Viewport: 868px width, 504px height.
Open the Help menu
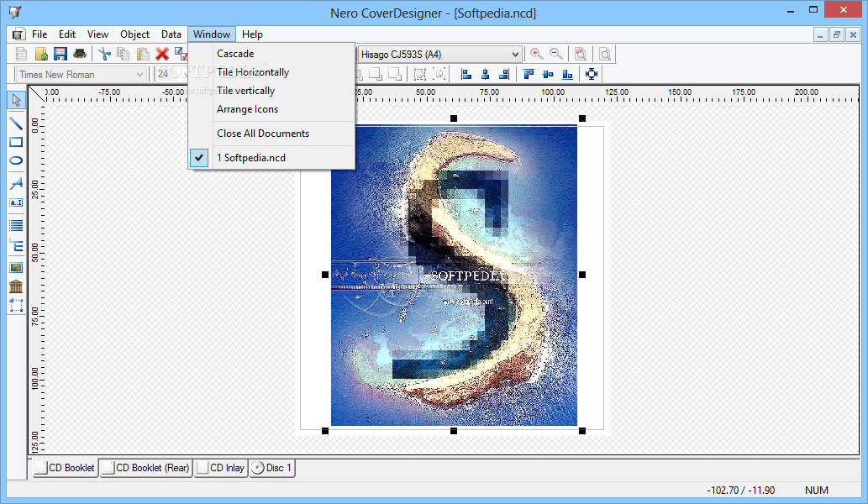pyautogui.click(x=252, y=34)
